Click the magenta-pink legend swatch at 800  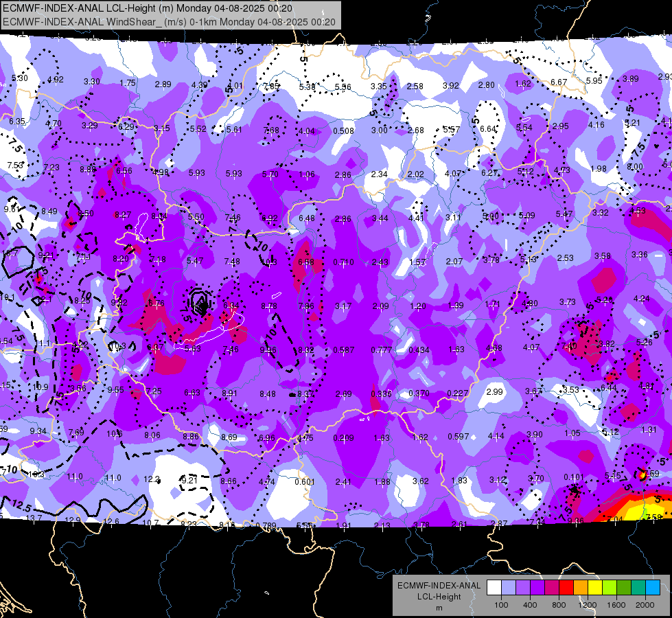pos(552,588)
